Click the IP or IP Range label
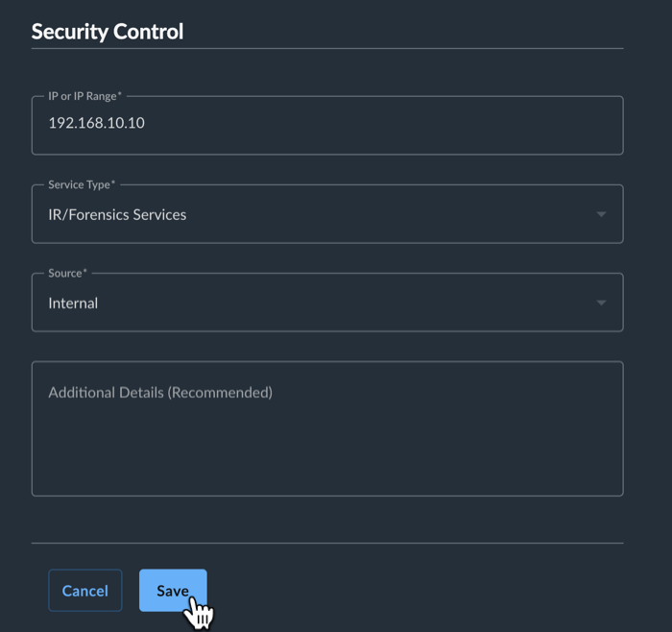The width and height of the screenshot is (672, 632). [84, 96]
